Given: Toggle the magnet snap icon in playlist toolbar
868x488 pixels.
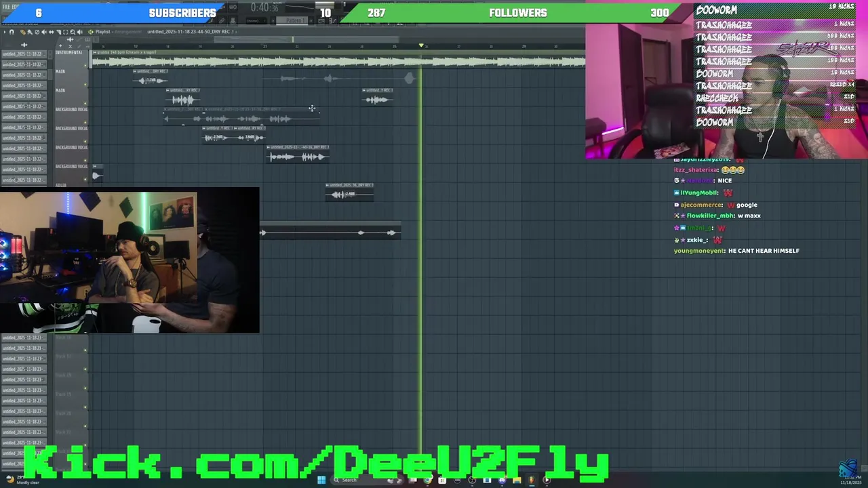Looking at the screenshot, I should coord(12,32).
